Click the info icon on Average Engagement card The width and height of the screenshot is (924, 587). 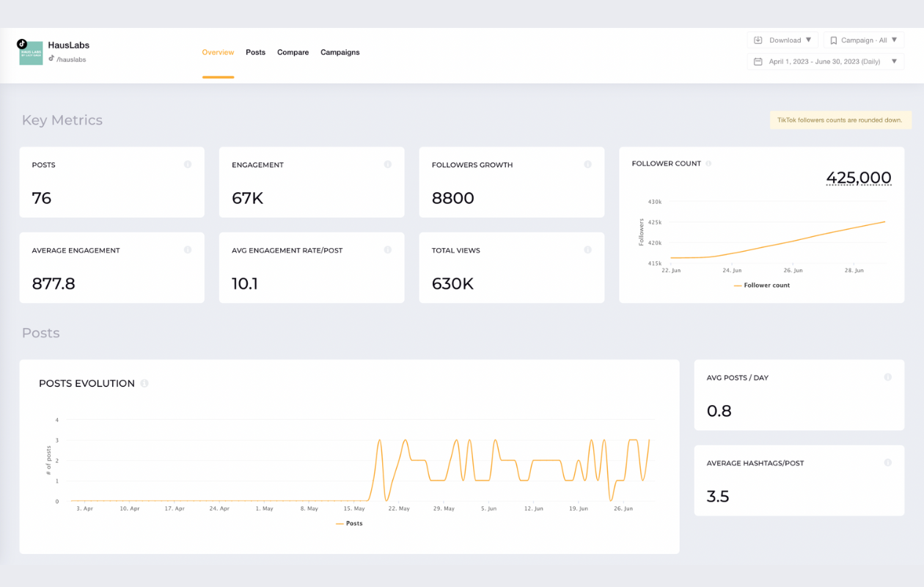click(188, 250)
